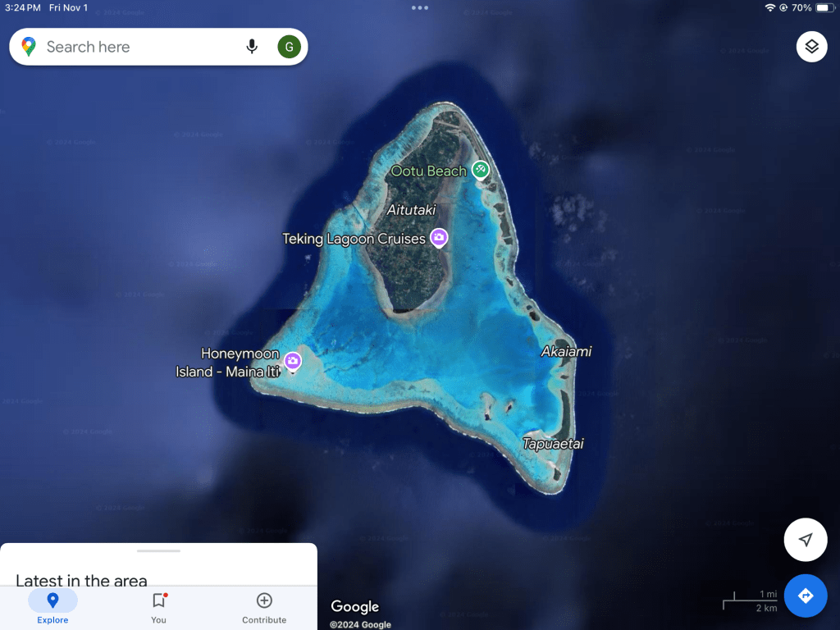Tap the map scale bar

point(750,601)
